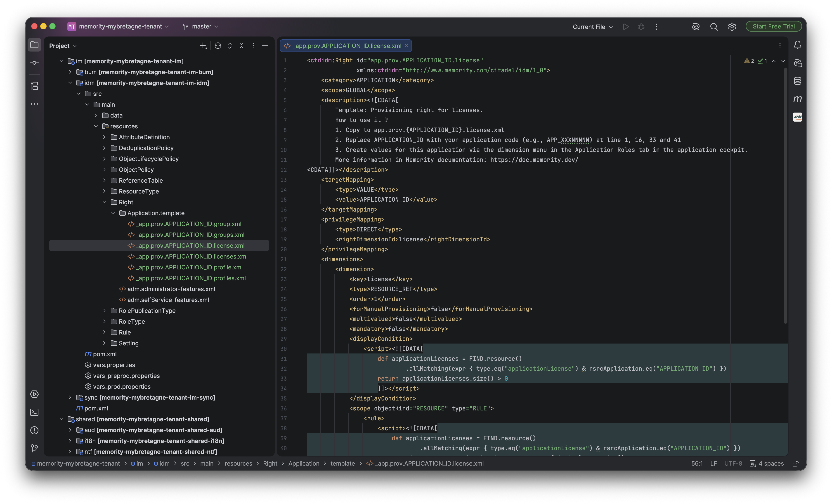Close the license.xml editor tab

407,46
